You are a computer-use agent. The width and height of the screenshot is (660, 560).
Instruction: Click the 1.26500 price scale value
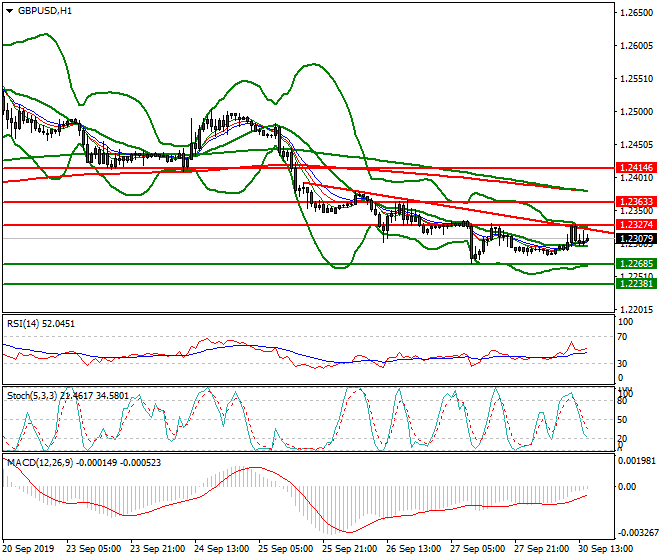click(636, 13)
